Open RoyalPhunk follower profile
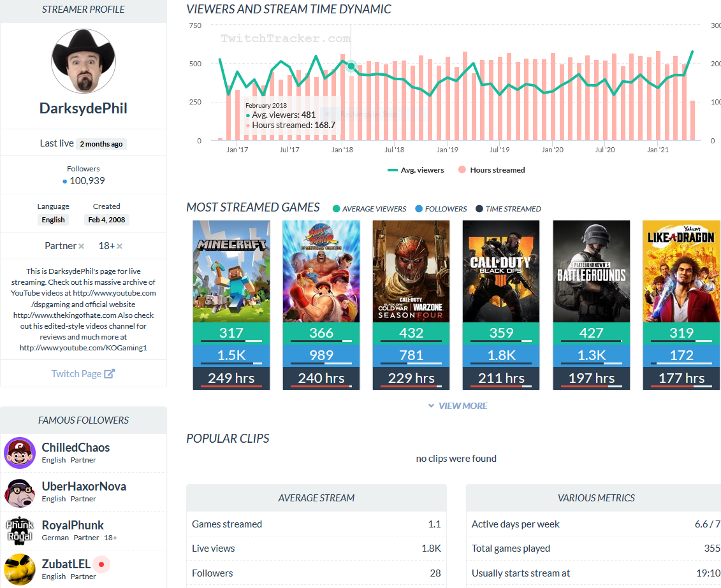The image size is (721, 588). pyautogui.click(x=73, y=525)
